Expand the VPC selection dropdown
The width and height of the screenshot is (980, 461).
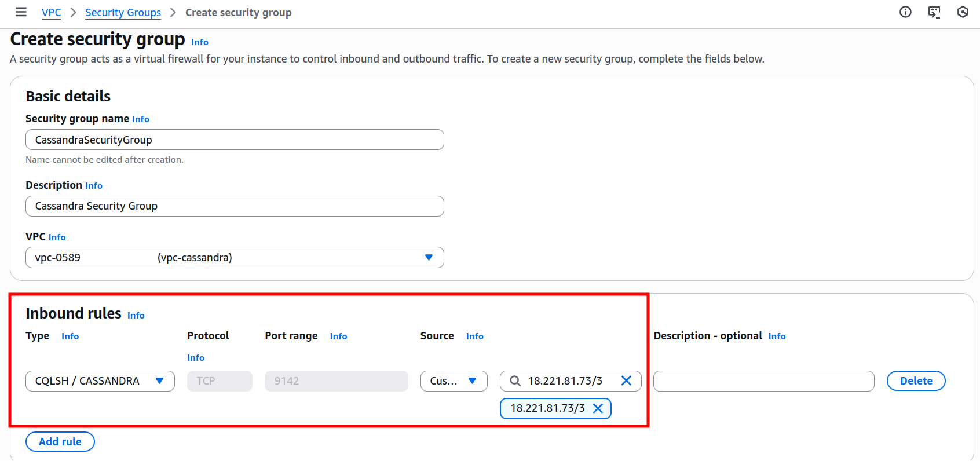(429, 258)
